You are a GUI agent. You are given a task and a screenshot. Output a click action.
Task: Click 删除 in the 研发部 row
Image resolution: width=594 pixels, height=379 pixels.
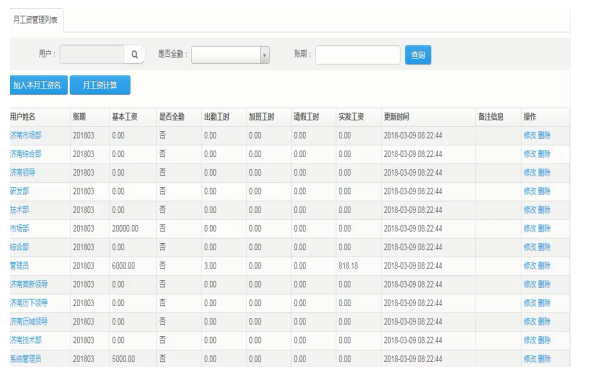coord(544,191)
